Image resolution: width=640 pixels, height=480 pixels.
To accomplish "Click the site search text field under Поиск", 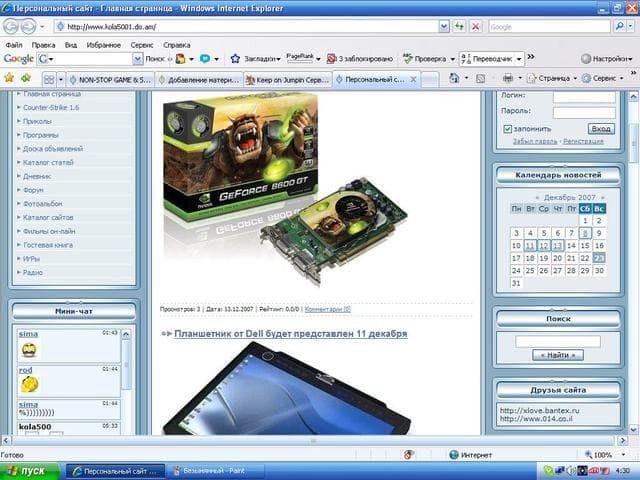I will 558,342.
